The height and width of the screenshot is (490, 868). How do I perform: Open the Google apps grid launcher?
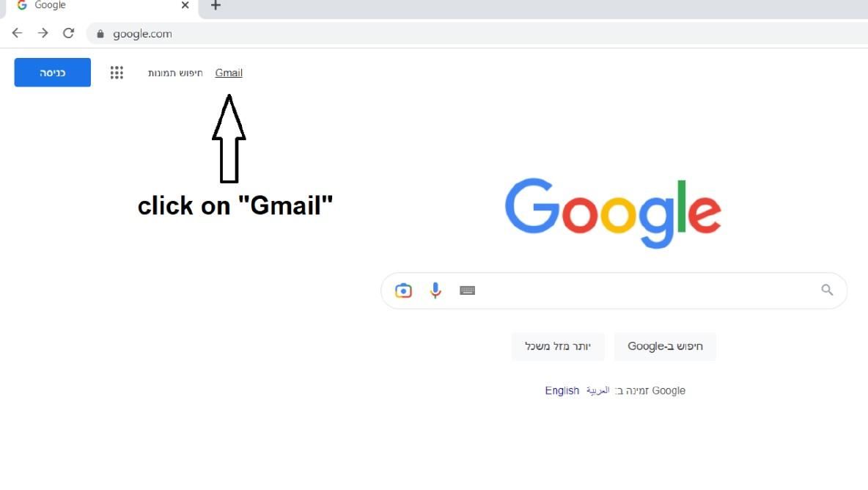coord(117,73)
